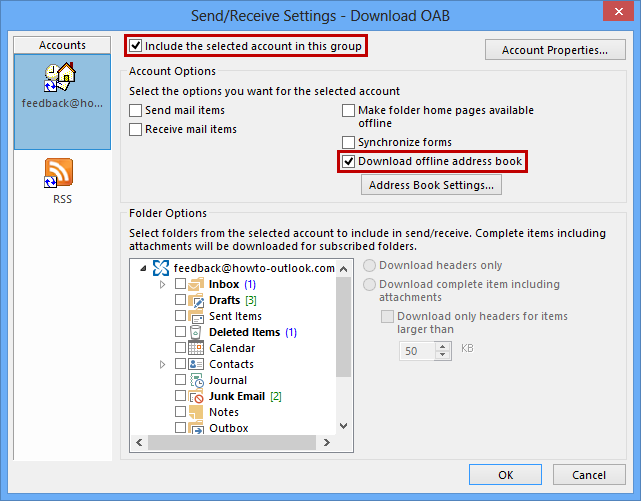Select the Sent Items folder name
The width and height of the screenshot is (641, 501).
click(x=235, y=316)
